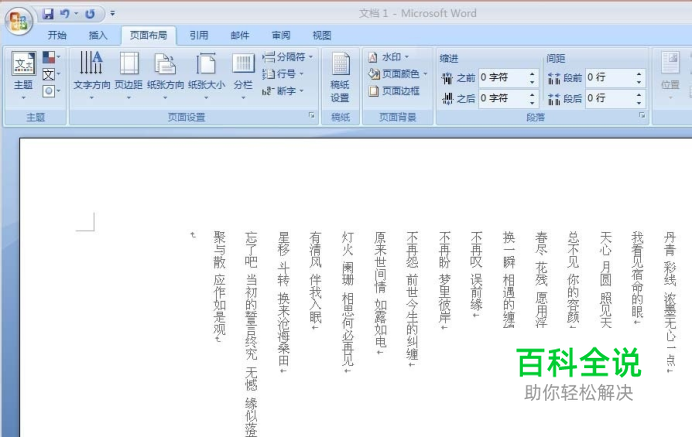
Task: Open the 邮件 tab
Action: (x=240, y=35)
